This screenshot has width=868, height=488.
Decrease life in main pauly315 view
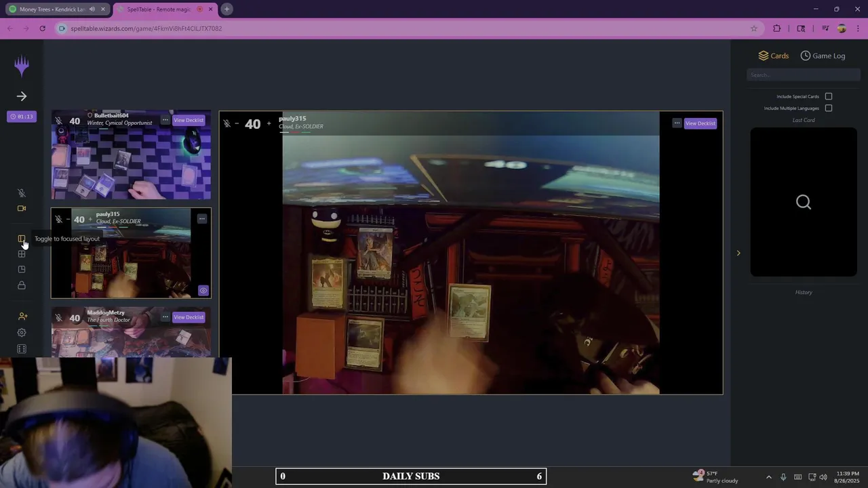[237, 123]
